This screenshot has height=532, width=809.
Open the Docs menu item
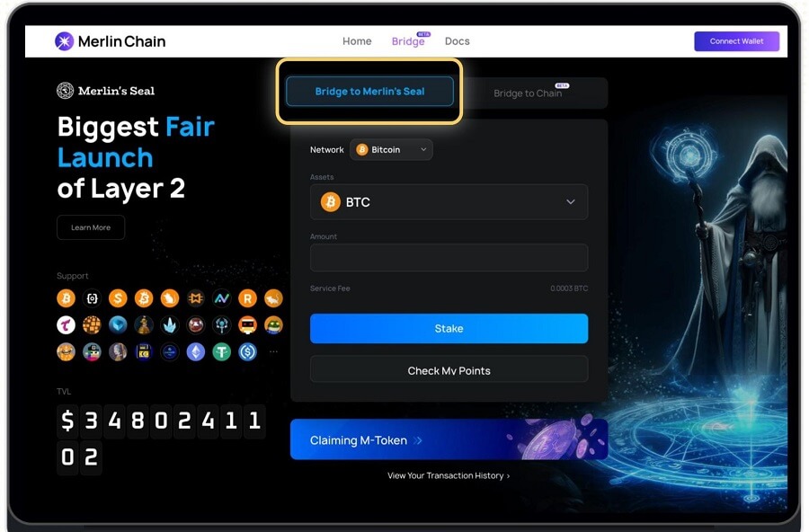coord(458,41)
